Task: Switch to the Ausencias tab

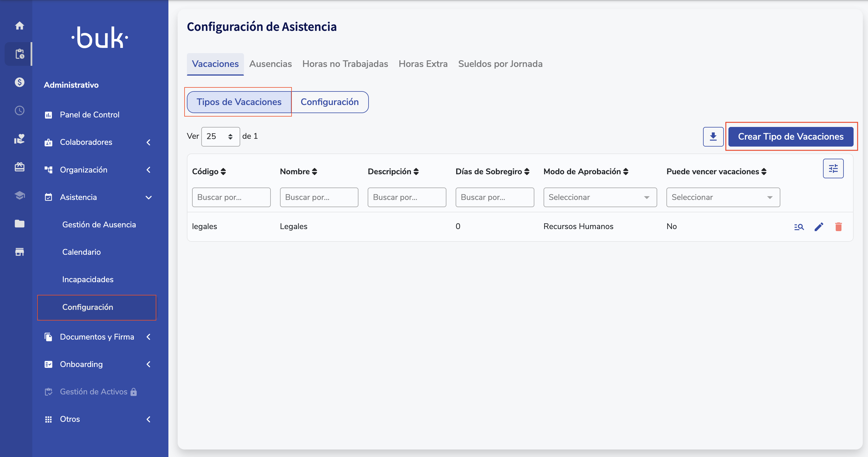Action: pyautogui.click(x=270, y=64)
